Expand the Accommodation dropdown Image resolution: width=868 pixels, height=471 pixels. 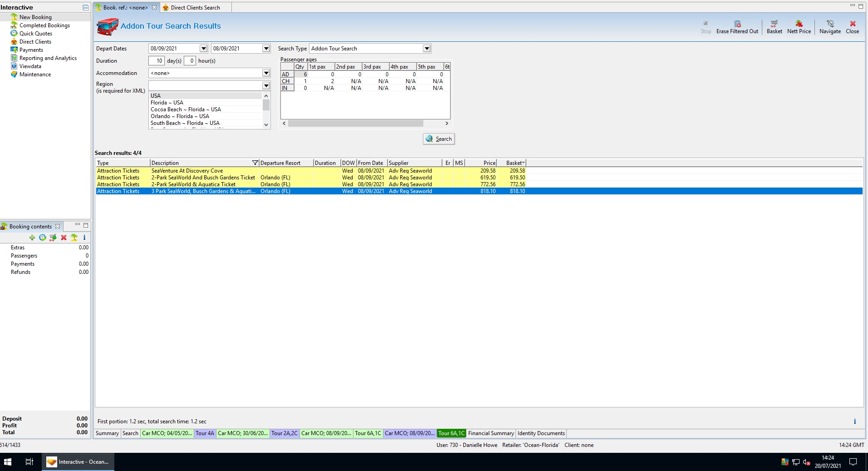point(266,73)
